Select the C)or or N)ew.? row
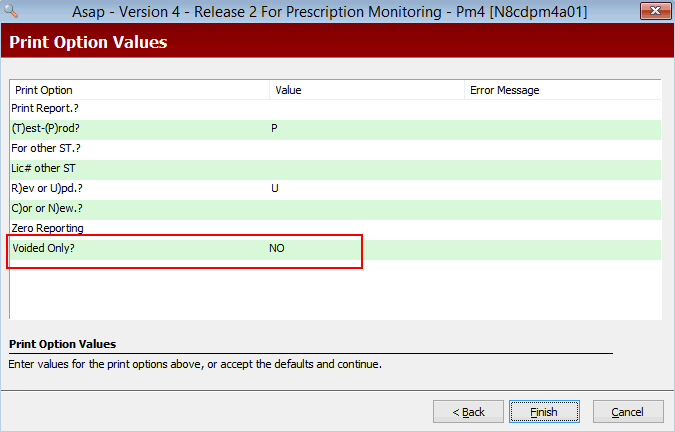 (335, 208)
